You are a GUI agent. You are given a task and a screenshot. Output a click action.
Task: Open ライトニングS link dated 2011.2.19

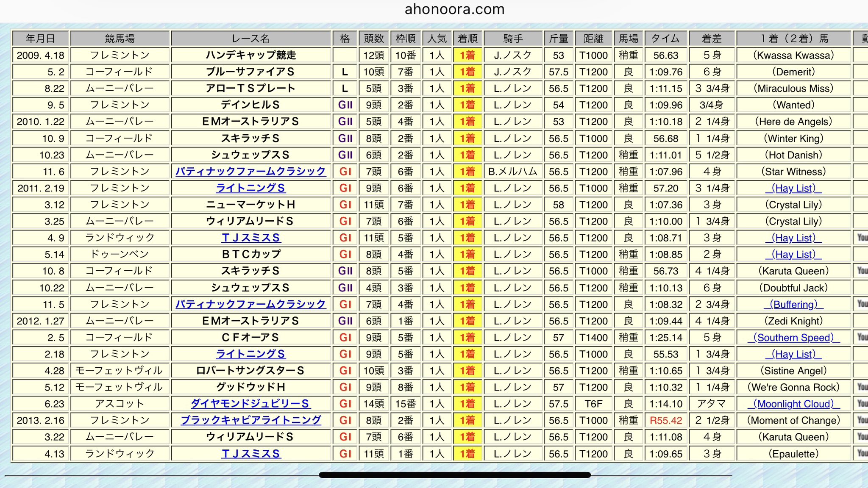click(x=250, y=188)
